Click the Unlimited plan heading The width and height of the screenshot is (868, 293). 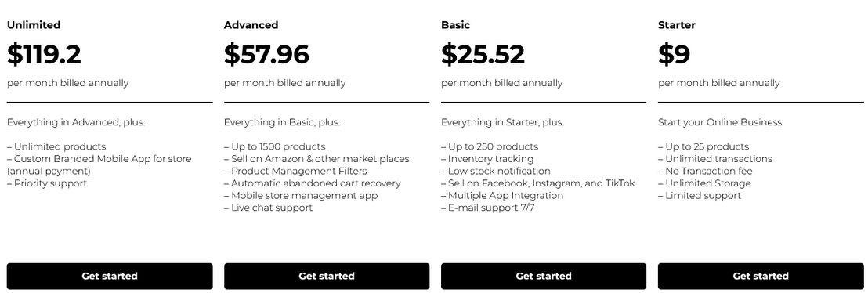(34, 25)
